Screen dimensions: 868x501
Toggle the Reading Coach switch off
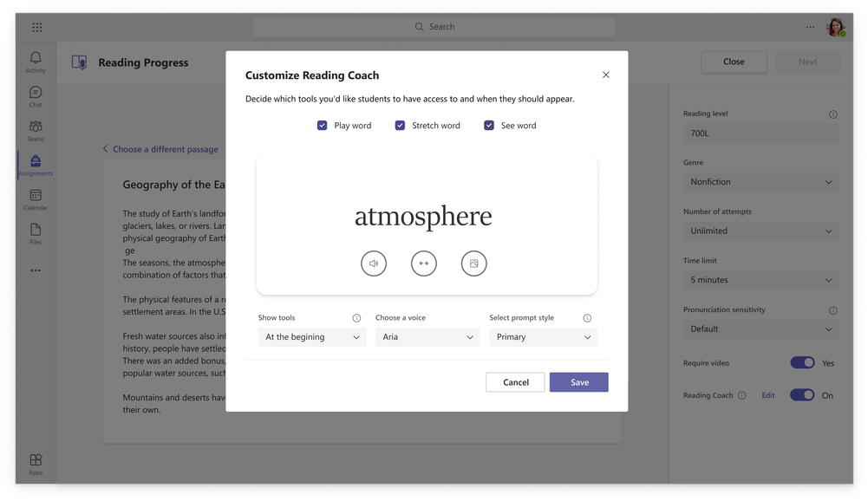[x=802, y=395]
